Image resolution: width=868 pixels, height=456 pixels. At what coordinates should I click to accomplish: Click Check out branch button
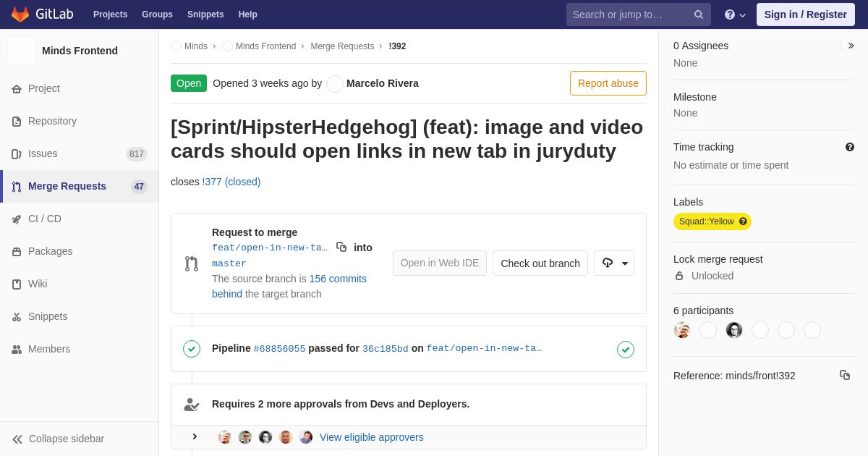click(x=540, y=263)
